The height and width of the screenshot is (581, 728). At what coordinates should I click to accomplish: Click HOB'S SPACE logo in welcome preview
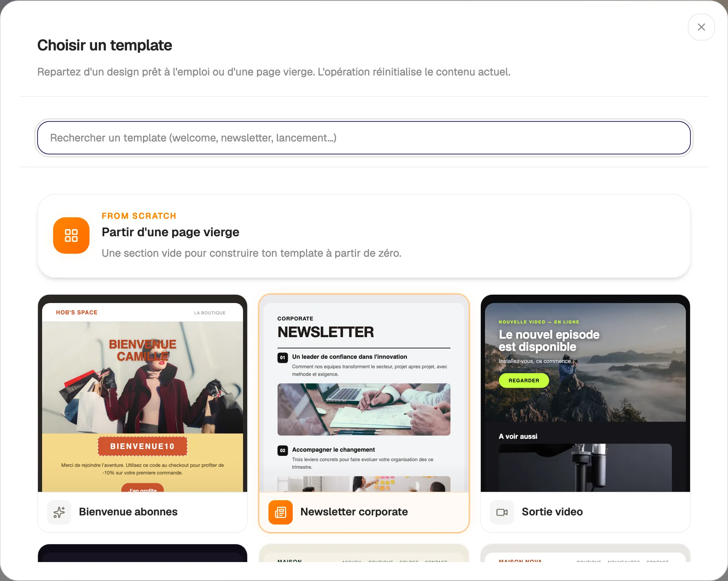77,312
